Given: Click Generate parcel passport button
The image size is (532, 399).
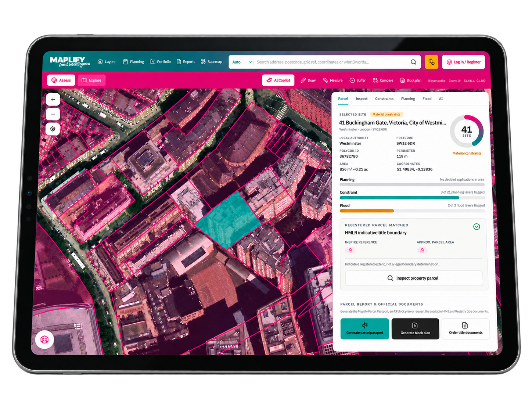Looking at the screenshot, I should click(364, 329).
